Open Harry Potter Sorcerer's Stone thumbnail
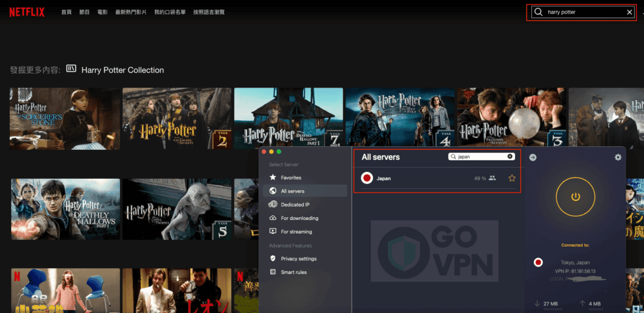The height and width of the screenshot is (313, 644). point(65,118)
